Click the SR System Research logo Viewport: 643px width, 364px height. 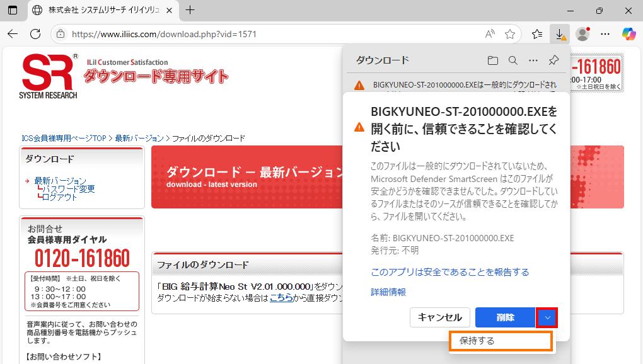(49, 76)
